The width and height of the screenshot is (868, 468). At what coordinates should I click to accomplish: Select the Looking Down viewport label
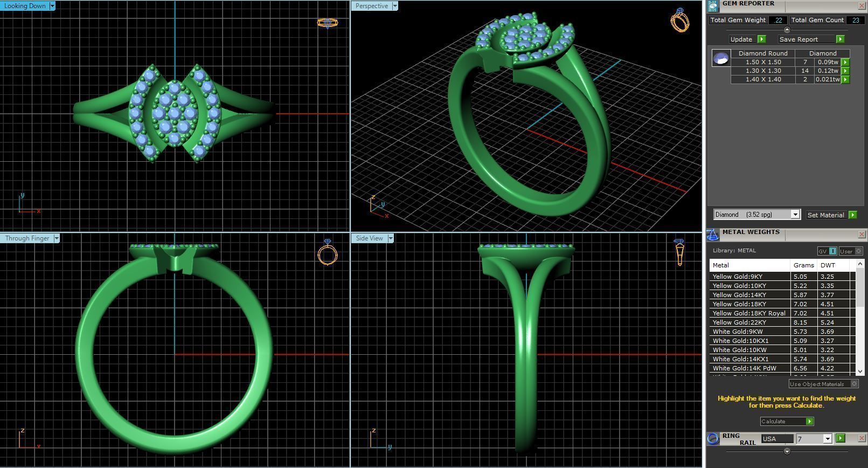tap(25, 6)
